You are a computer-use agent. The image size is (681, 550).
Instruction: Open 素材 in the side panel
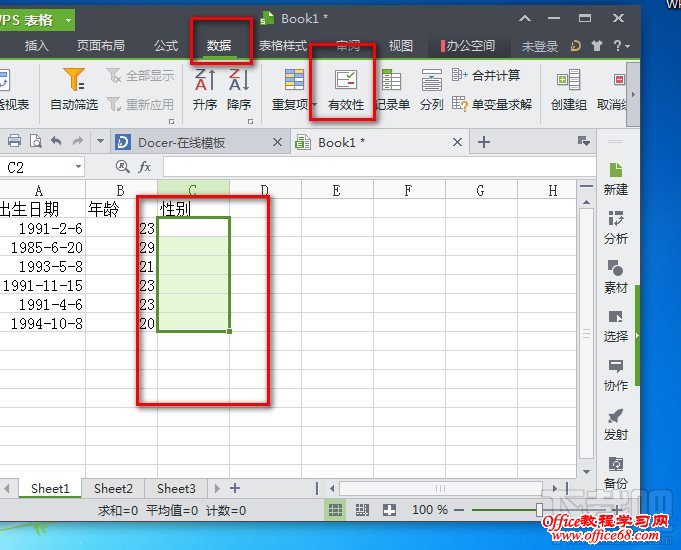click(x=615, y=277)
